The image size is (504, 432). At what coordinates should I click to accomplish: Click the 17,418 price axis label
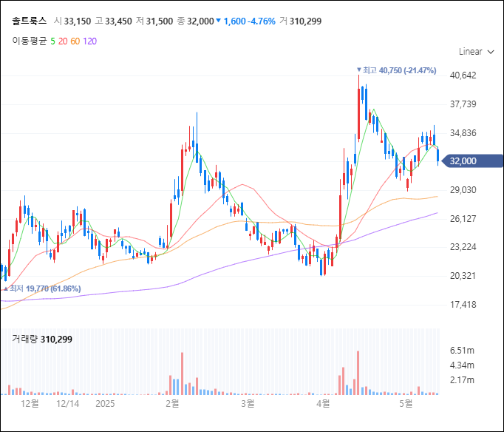tap(463, 305)
